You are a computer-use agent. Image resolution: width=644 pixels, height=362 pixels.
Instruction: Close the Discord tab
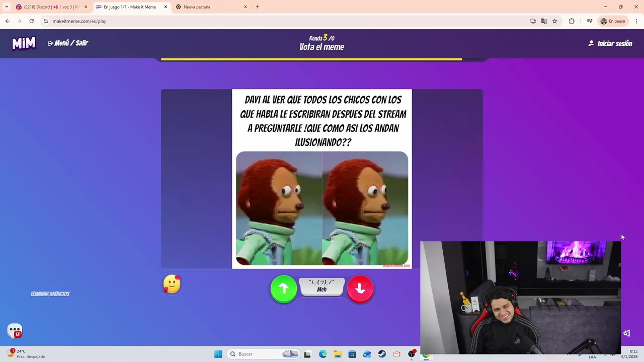(x=86, y=7)
